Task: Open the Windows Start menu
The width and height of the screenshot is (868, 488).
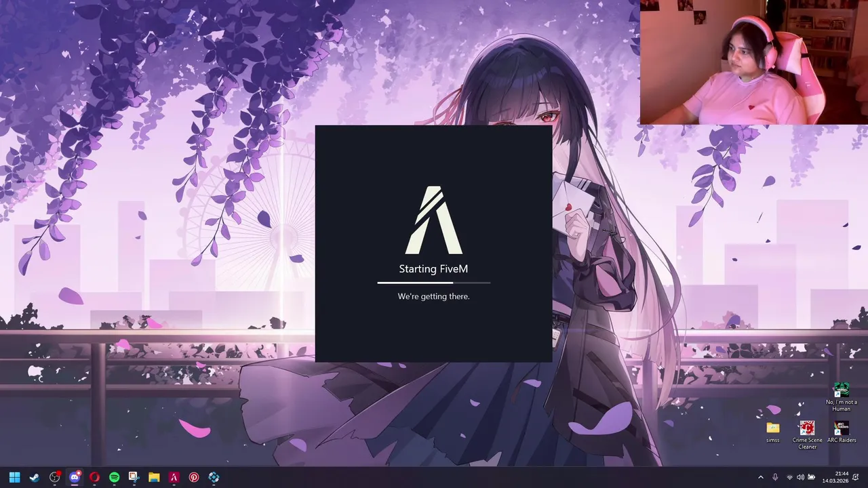Action: click(x=14, y=477)
